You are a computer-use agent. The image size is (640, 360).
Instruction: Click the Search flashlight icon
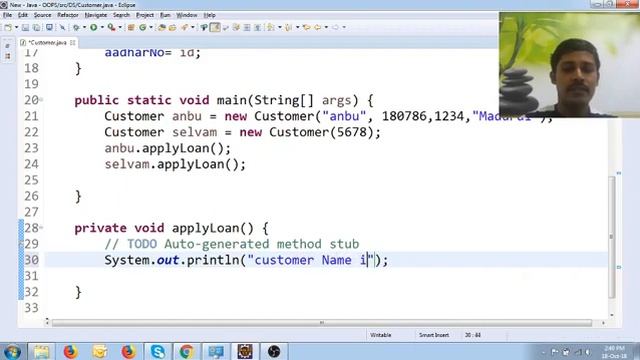tap(185, 27)
